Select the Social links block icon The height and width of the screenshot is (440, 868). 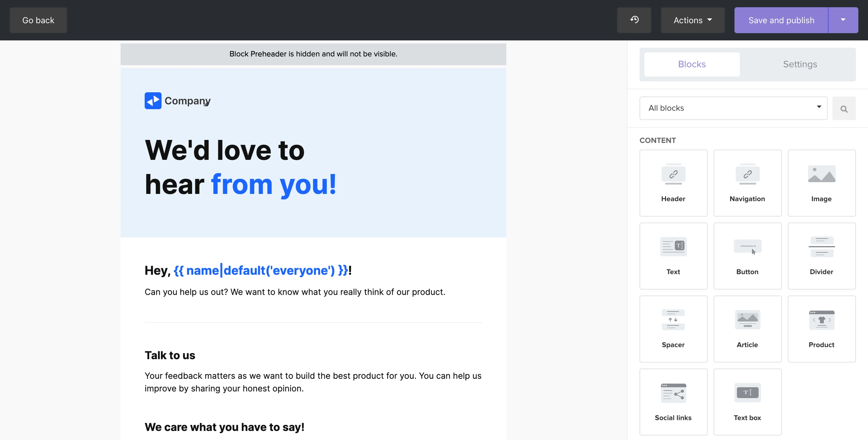pos(673,393)
